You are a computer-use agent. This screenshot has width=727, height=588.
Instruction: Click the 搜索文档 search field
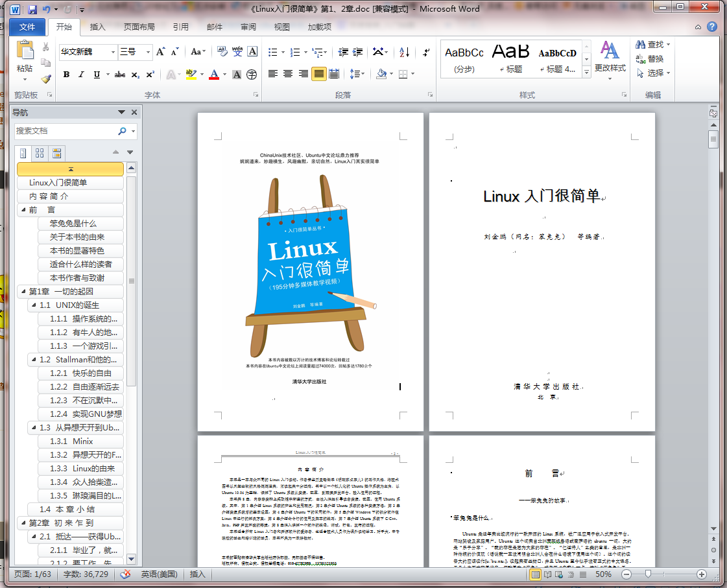tap(65, 131)
